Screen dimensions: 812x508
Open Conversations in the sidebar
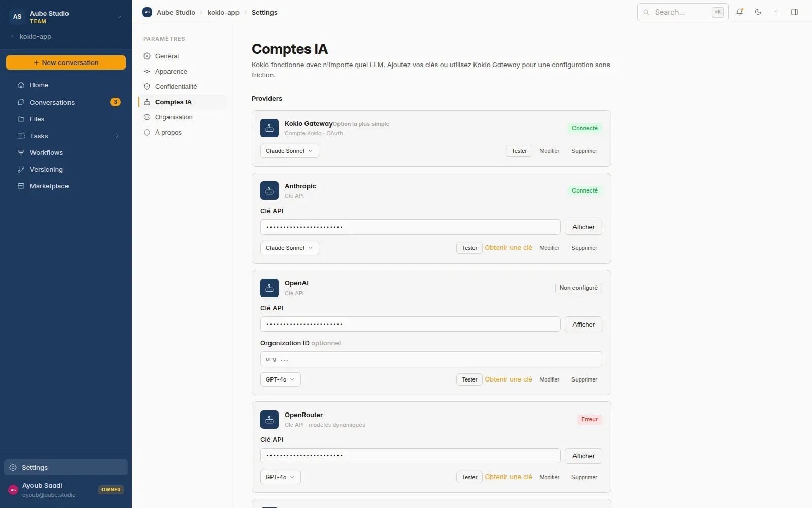pos(66,102)
